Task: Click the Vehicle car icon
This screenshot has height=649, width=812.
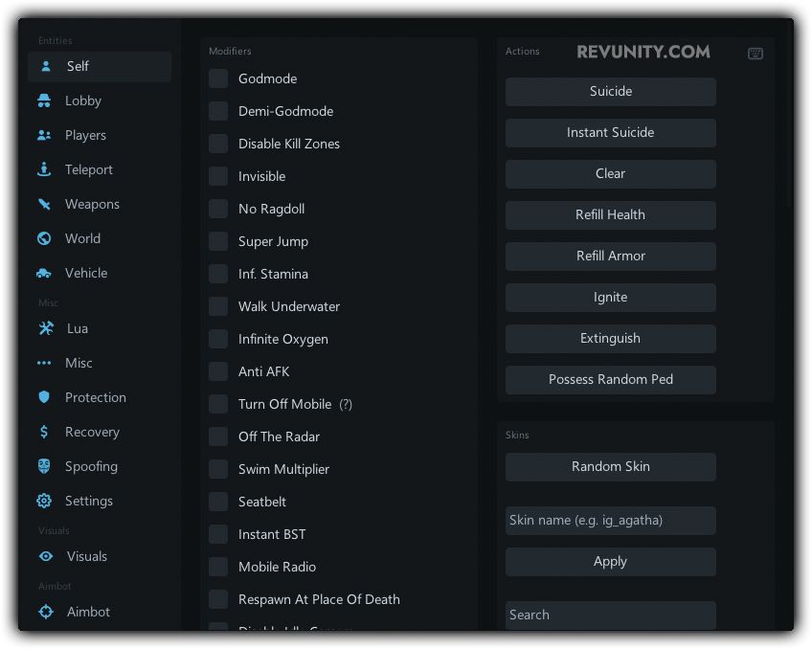Action: coord(44,273)
